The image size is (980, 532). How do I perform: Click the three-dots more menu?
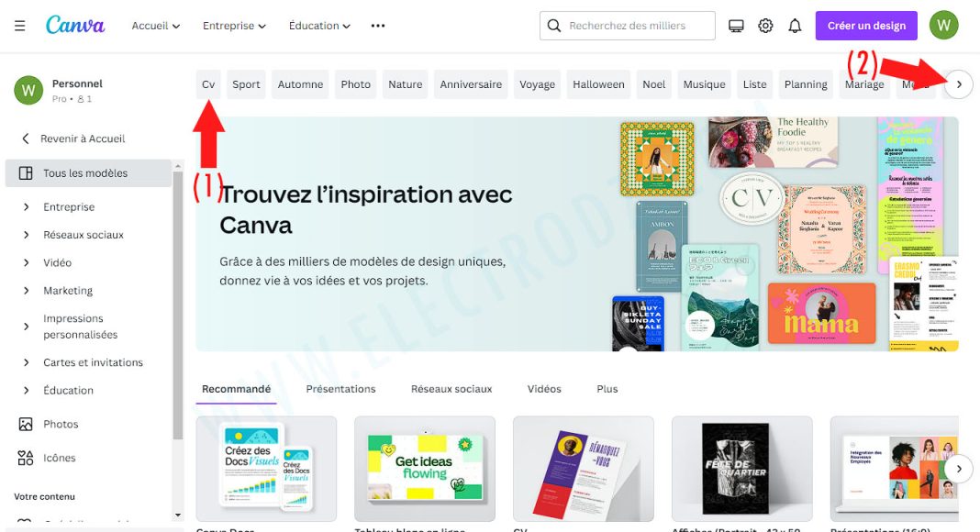tap(378, 26)
